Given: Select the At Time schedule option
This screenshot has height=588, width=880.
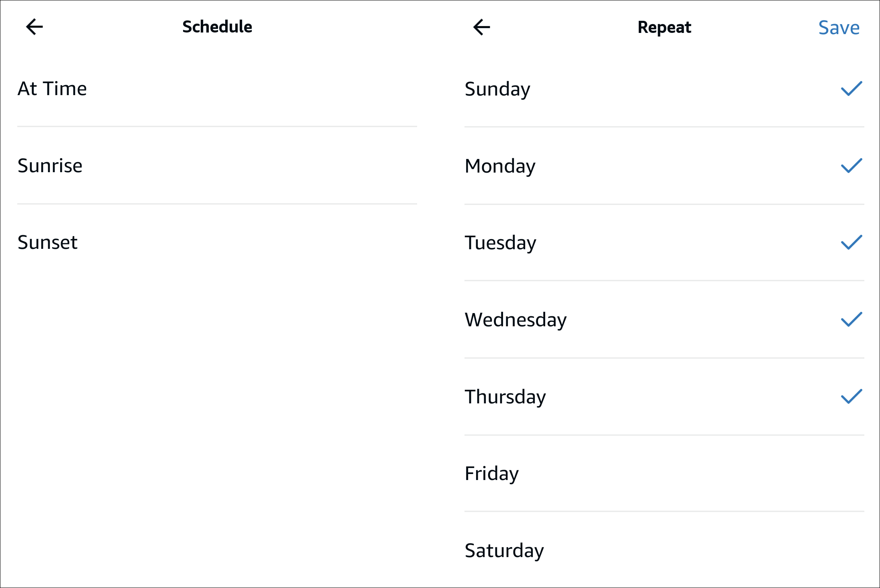Looking at the screenshot, I should (x=52, y=89).
